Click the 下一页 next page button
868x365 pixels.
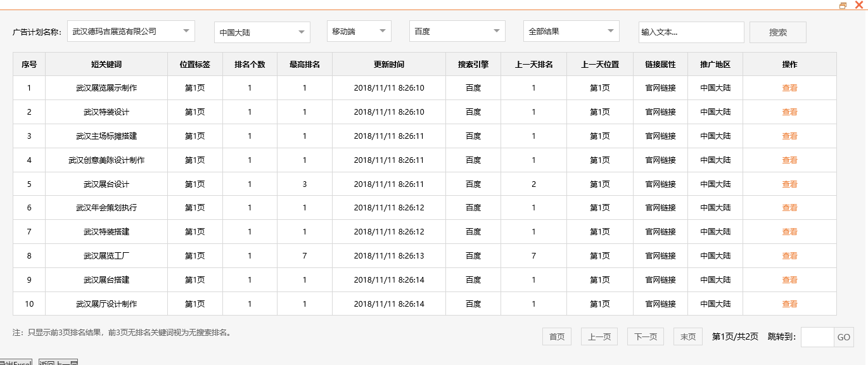tap(645, 336)
